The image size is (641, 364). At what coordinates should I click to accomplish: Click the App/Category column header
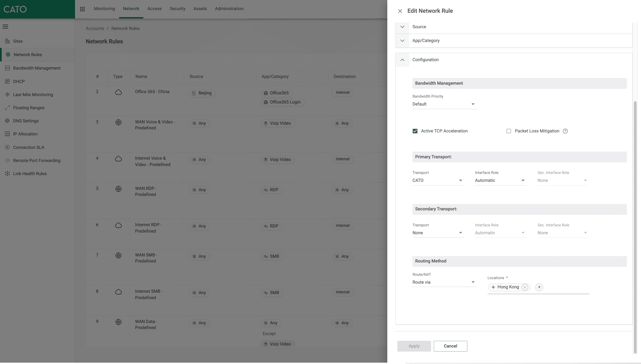tap(275, 77)
